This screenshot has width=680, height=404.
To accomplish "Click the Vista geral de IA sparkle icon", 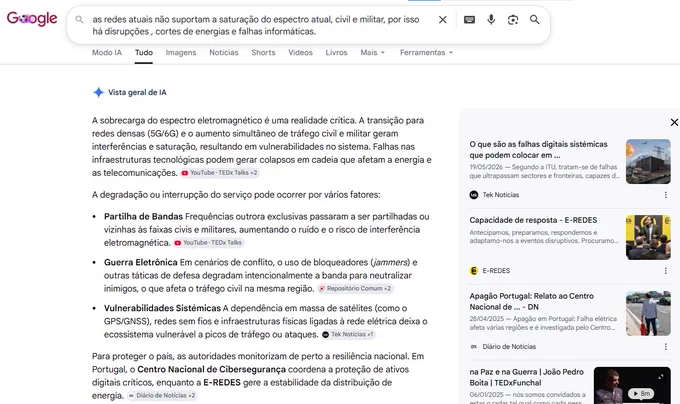I will click(98, 92).
